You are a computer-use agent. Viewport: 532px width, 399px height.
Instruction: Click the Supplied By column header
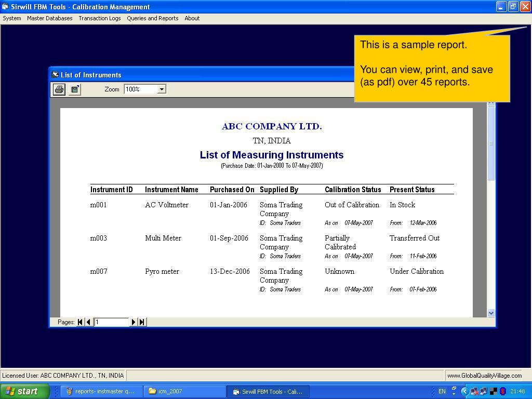pyautogui.click(x=279, y=190)
